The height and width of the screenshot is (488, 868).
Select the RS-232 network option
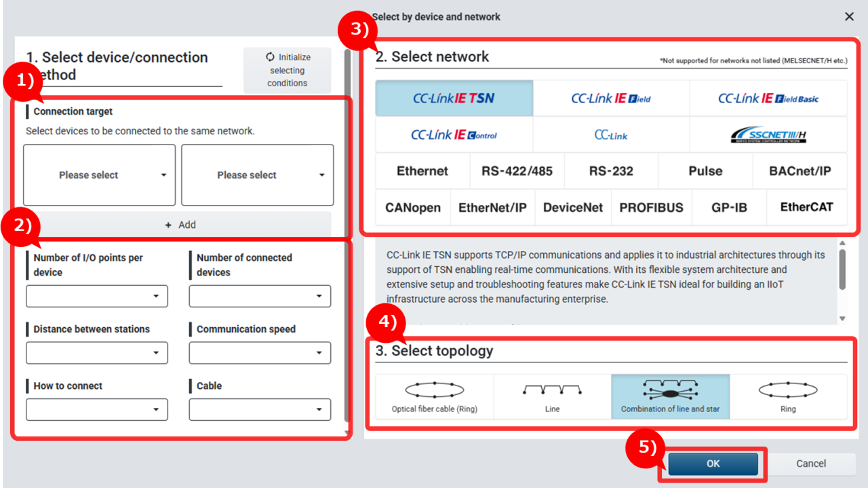(x=611, y=171)
